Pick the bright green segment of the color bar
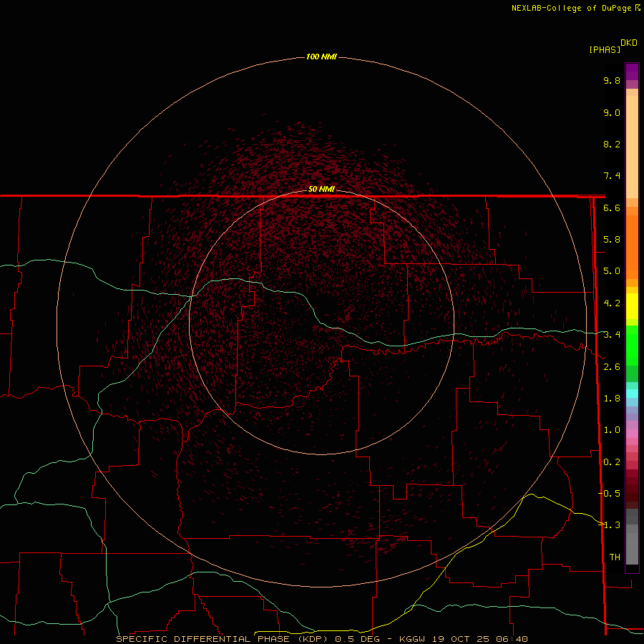The image size is (644, 644). 632,346
